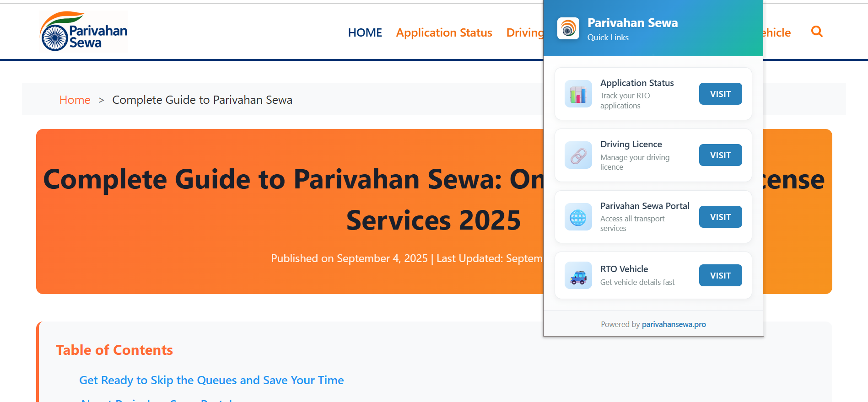Click 'Manage your driving licence' description
868x402 pixels.
pos(635,162)
